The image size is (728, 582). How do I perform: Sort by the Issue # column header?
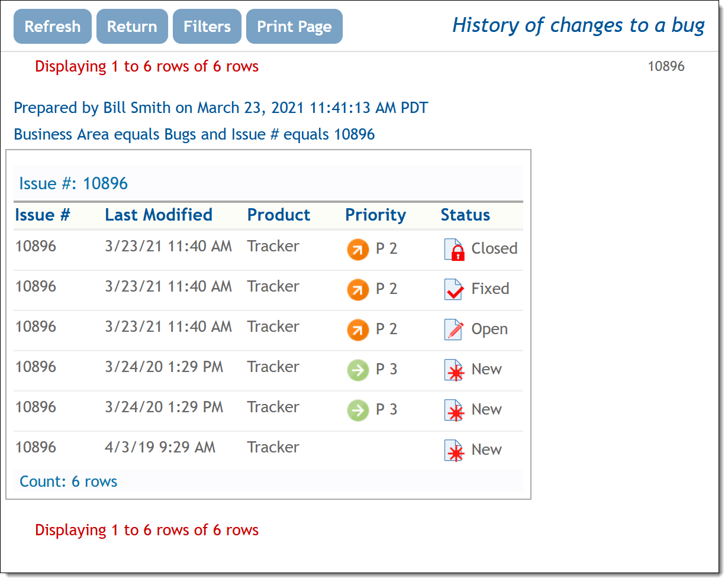(x=42, y=215)
